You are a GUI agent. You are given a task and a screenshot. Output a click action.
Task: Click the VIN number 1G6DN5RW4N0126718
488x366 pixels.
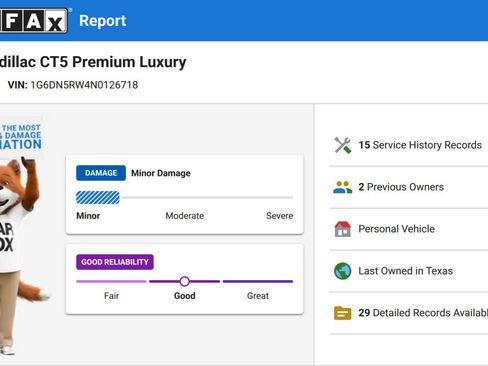click(84, 85)
